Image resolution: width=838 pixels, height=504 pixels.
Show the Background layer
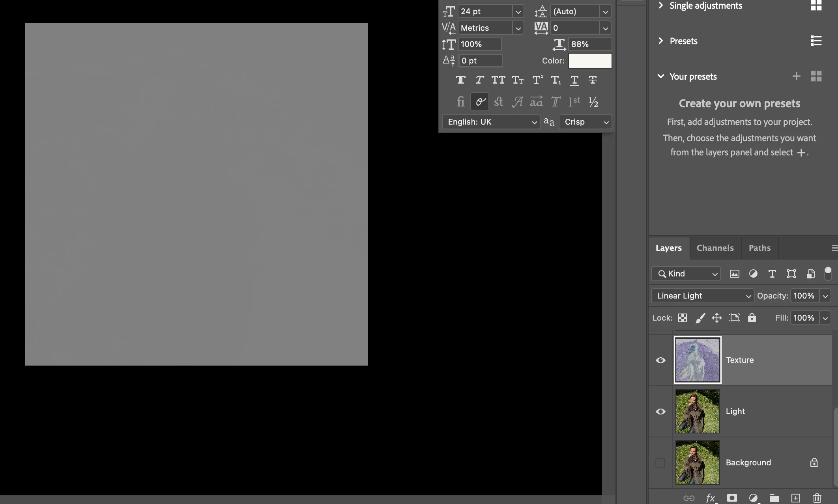pyautogui.click(x=660, y=463)
